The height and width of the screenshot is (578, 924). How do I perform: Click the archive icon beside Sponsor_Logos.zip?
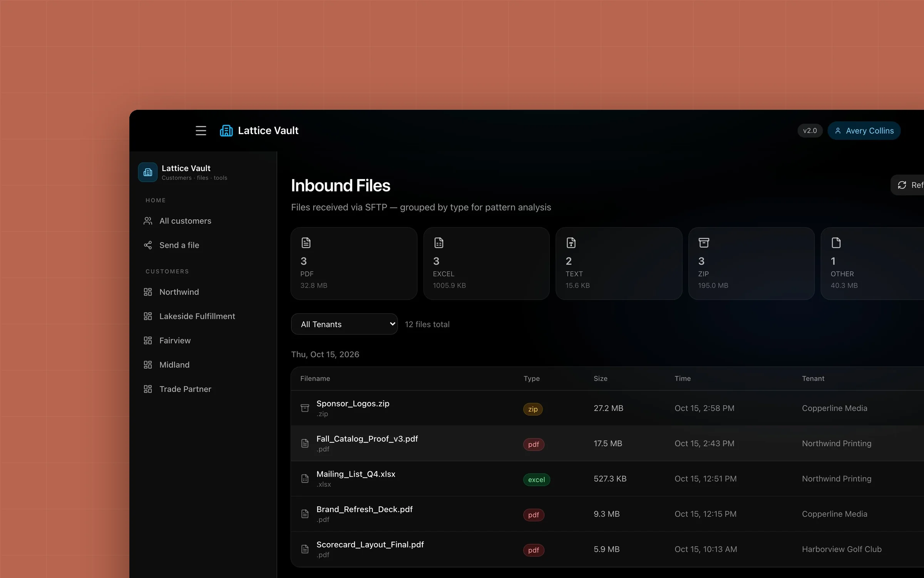click(x=305, y=408)
